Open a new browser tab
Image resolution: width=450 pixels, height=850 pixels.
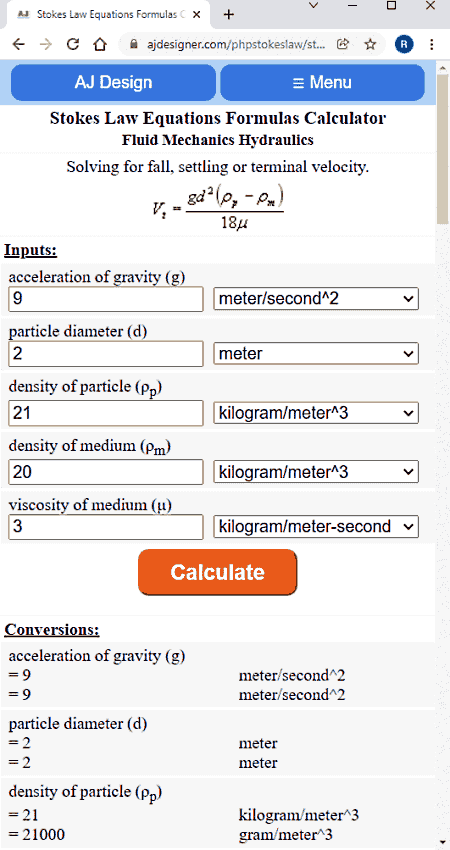click(229, 15)
